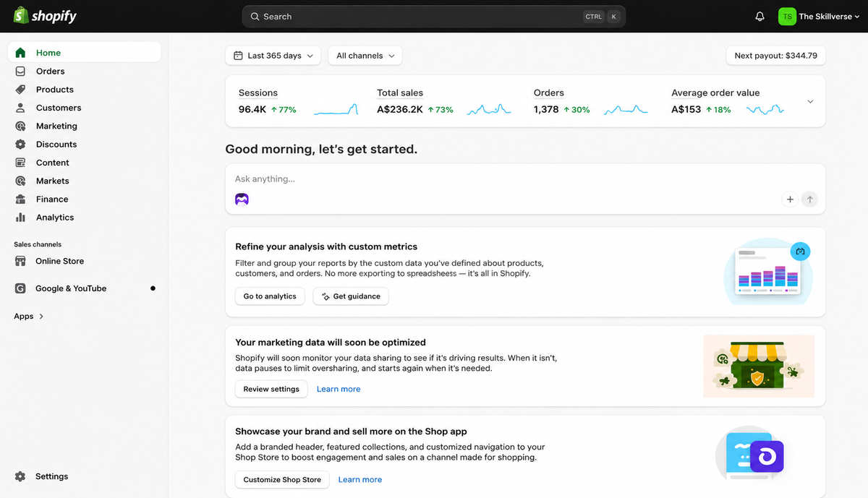Viewport: 868px width, 498px height.
Task: Click the send arrow icon in chat box
Action: tap(809, 199)
